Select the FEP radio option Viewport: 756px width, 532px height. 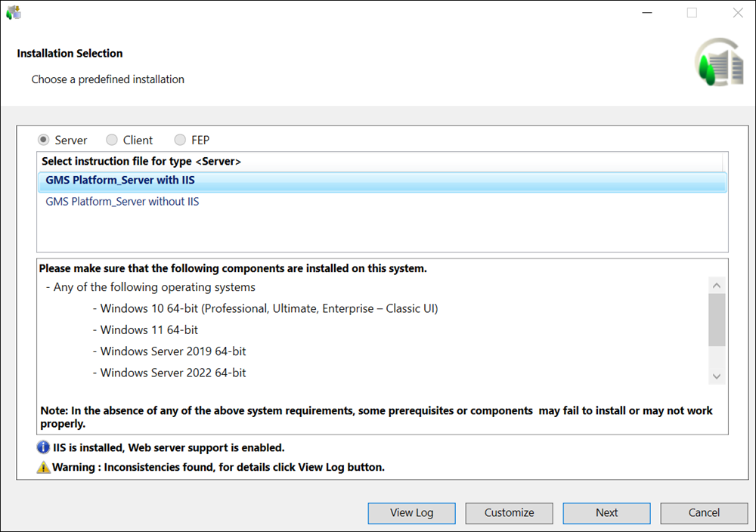point(180,140)
